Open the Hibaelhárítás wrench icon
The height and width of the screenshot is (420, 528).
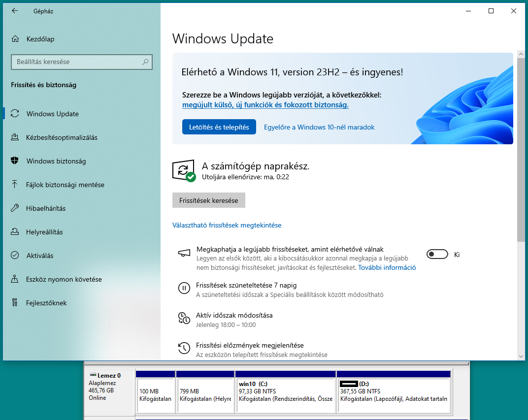15,208
